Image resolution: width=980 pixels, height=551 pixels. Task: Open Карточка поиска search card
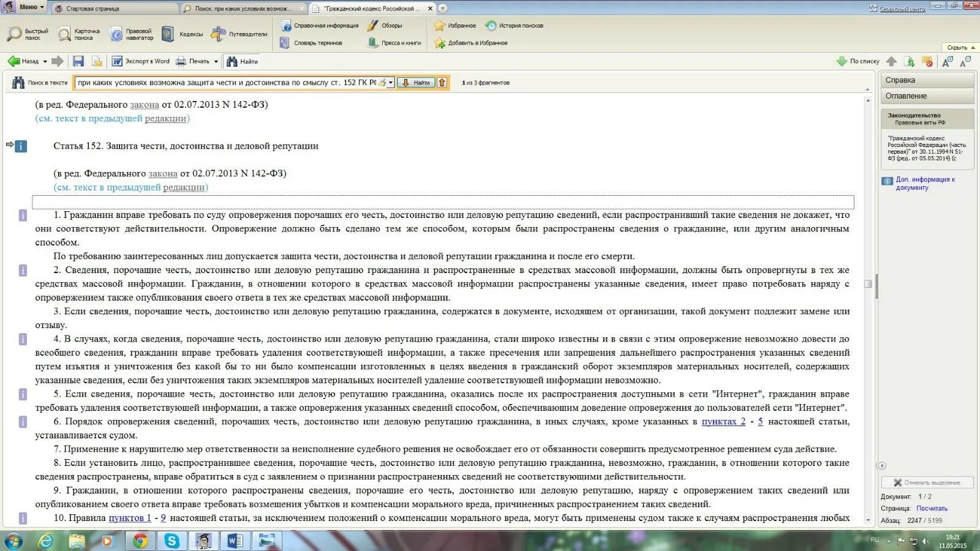point(78,34)
